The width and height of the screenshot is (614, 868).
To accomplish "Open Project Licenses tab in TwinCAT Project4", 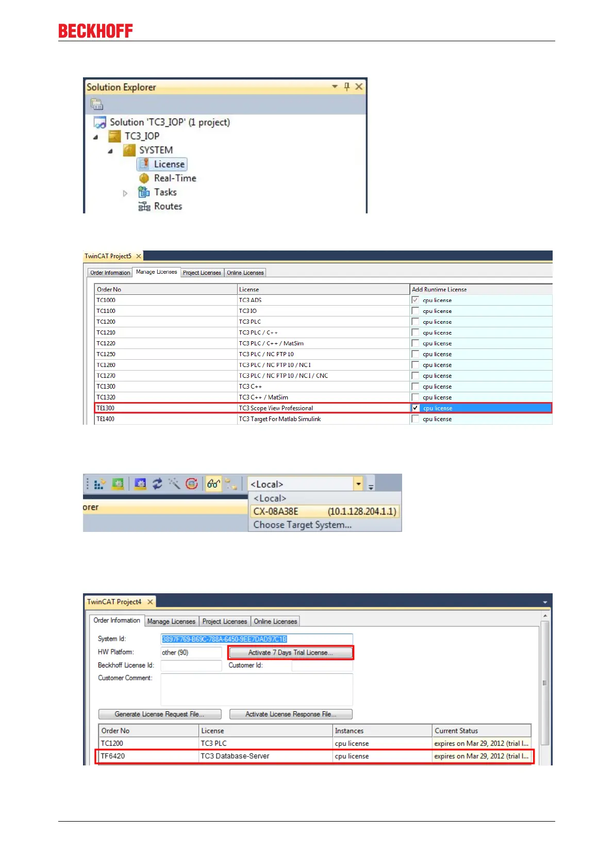I will click(224, 622).
